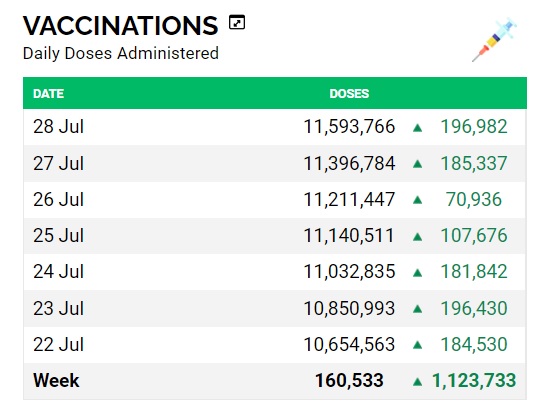Select the DATE column header
Screen dimensions: 544x415
coord(48,94)
